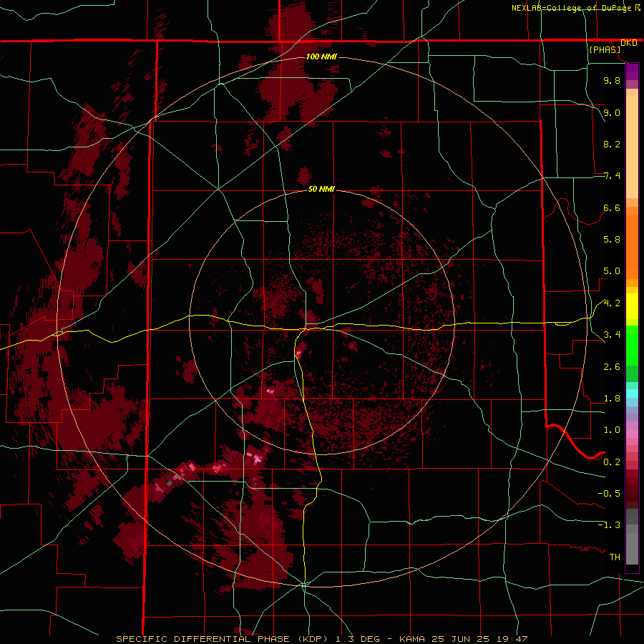Click the 1.8 legend value
644x644 pixels.
point(612,399)
